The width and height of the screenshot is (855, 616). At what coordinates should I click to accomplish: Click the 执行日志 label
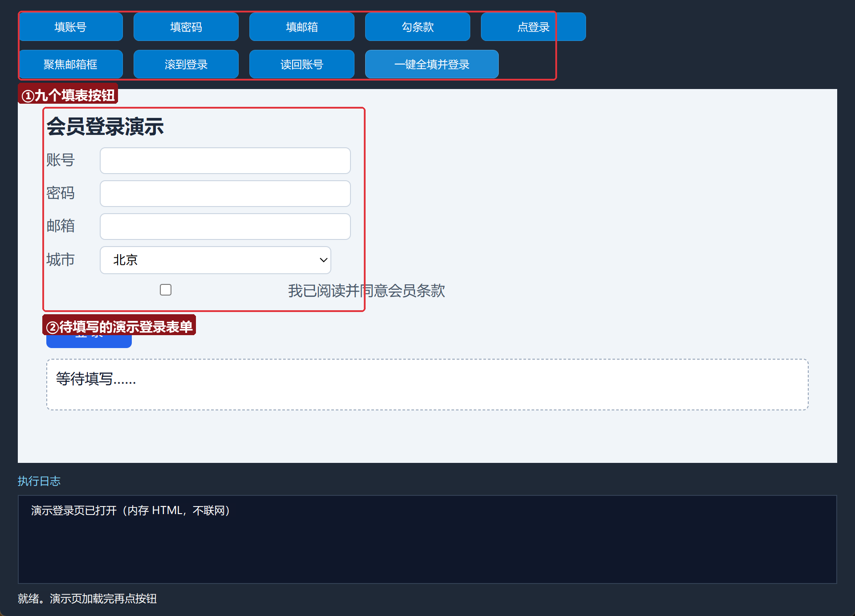(39, 481)
